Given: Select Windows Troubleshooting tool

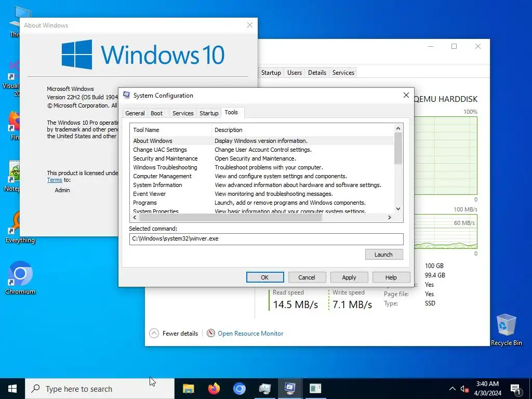Looking at the screenshot, I should (262, 167).
